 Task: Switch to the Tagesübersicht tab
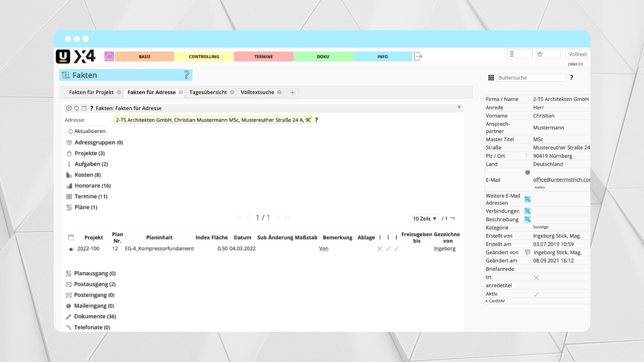click(208, 93)
